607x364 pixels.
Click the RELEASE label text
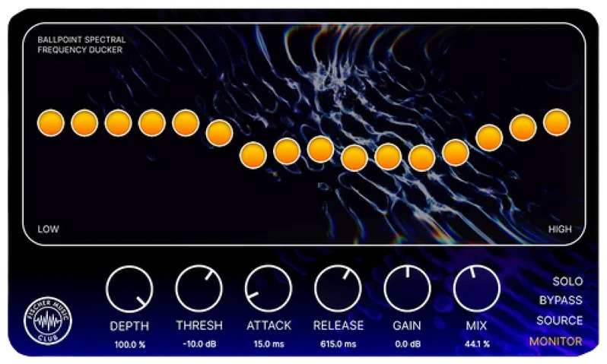coord(338,325)
